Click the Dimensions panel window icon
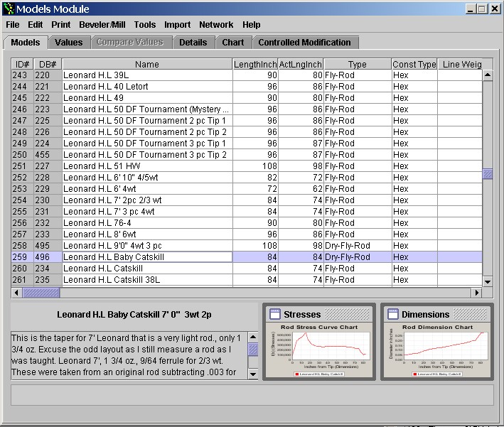Screen dimensions: 504x427 tap(392, 314)
